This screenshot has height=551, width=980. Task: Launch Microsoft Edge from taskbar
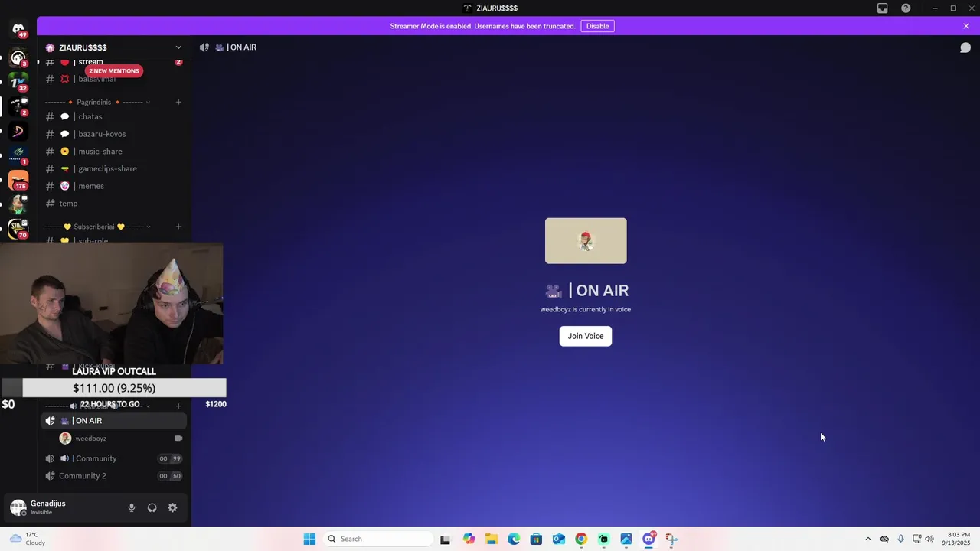[x=514, y=539]
